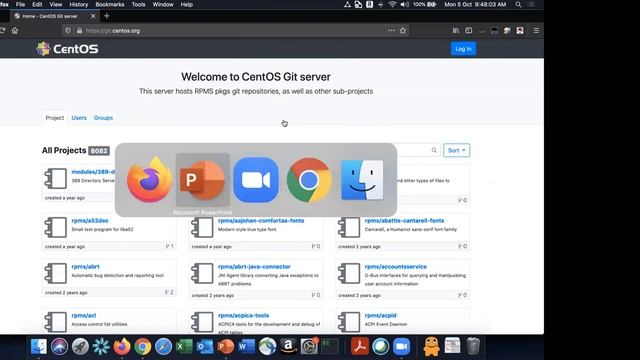
Task: Click the rpms/a52dec repository icon
Action: (x=56, y=227)
